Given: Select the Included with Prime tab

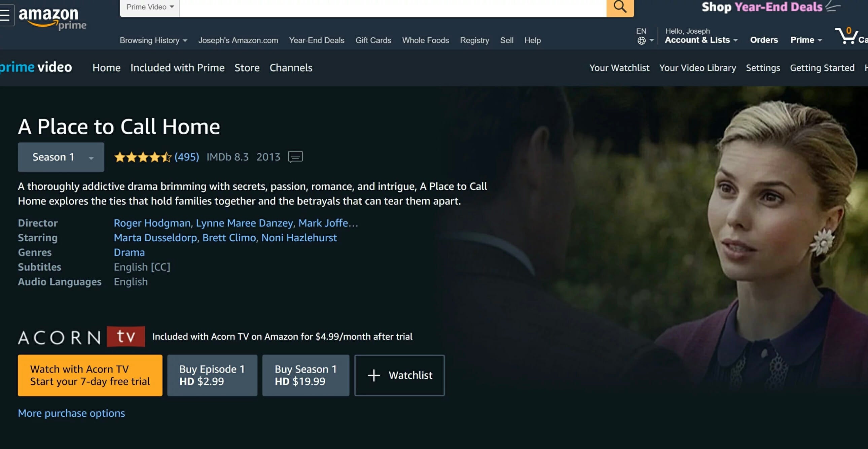Looking at the screenshot, I should (x=177, y=68).
